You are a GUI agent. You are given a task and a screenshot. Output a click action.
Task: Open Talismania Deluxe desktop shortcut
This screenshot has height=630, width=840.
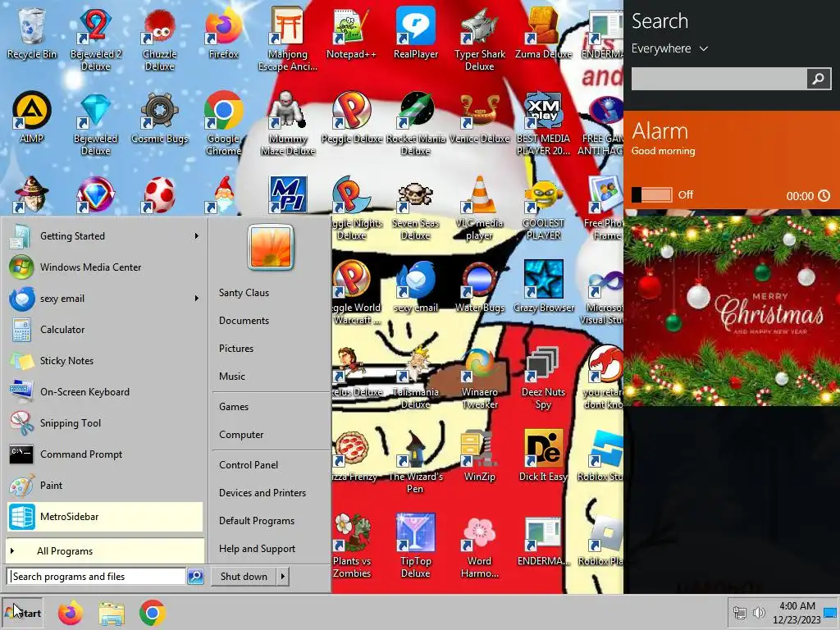coord(416,378)
